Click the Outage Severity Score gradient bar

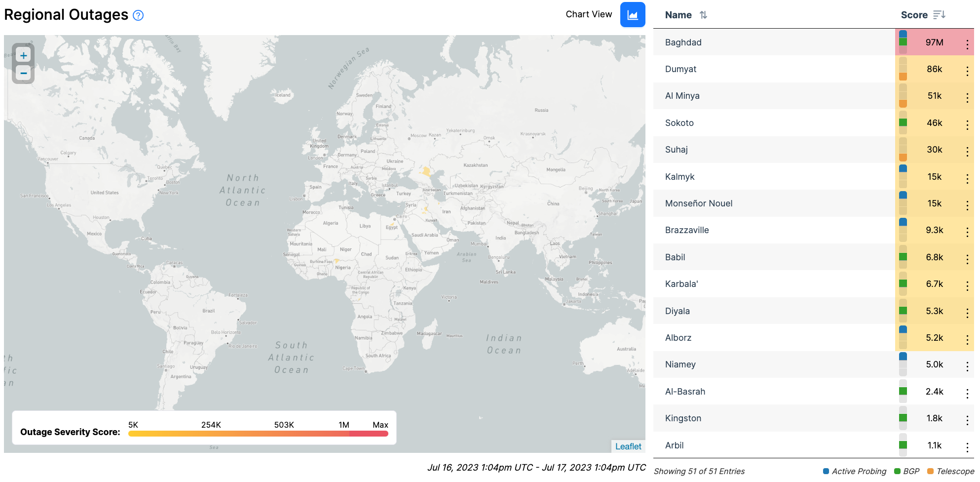[258, 434]
